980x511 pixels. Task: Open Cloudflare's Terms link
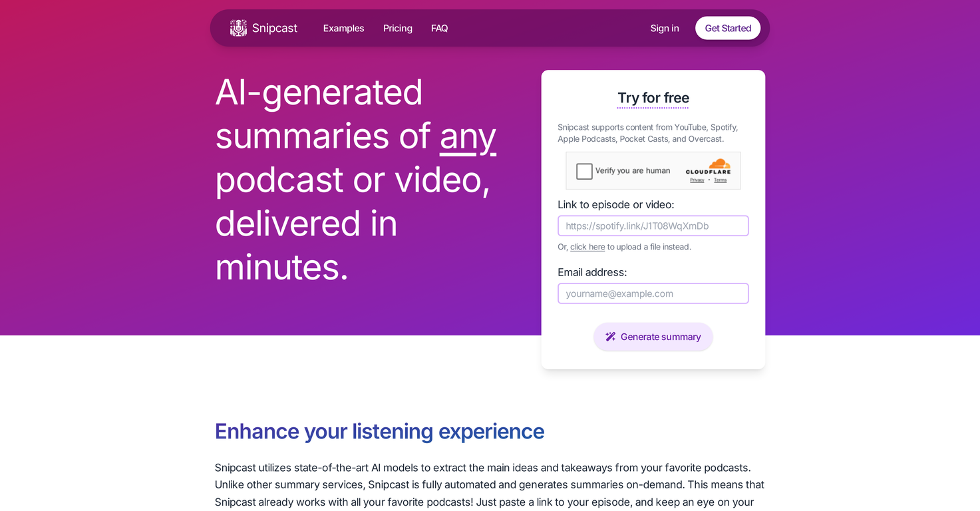click(719, 180)
